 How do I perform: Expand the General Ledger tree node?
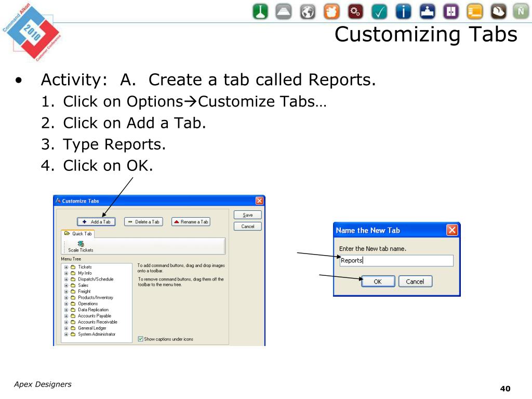pos(66,328)
